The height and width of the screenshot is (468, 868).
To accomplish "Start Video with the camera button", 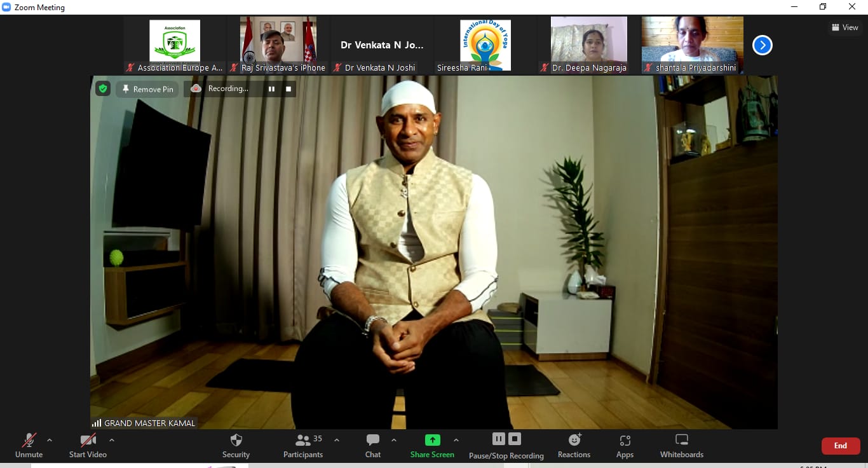I will coord(88,445).
